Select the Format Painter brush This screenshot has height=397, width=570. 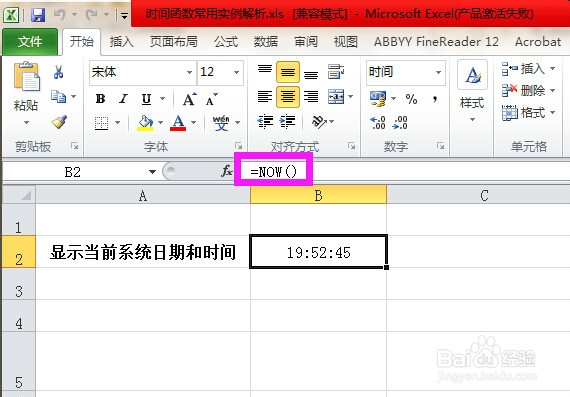coord(59,122)
